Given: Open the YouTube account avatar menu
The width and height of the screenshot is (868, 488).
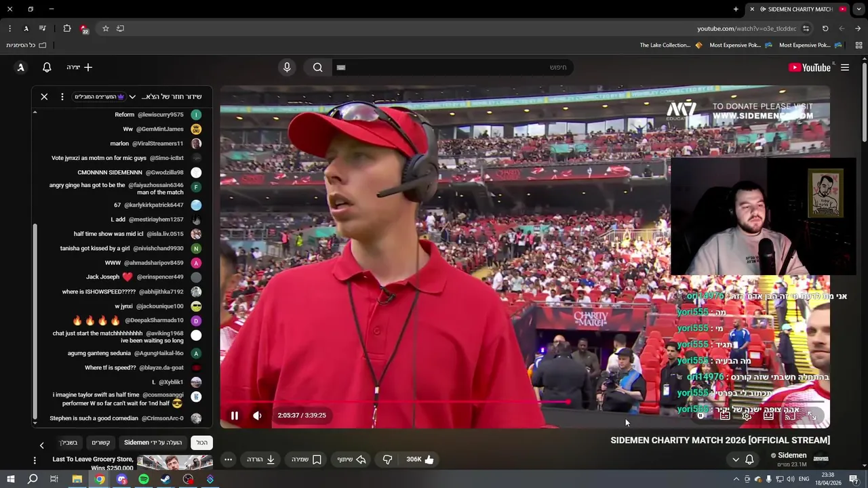Looking at the screenshot, I should tap(21, 67).
